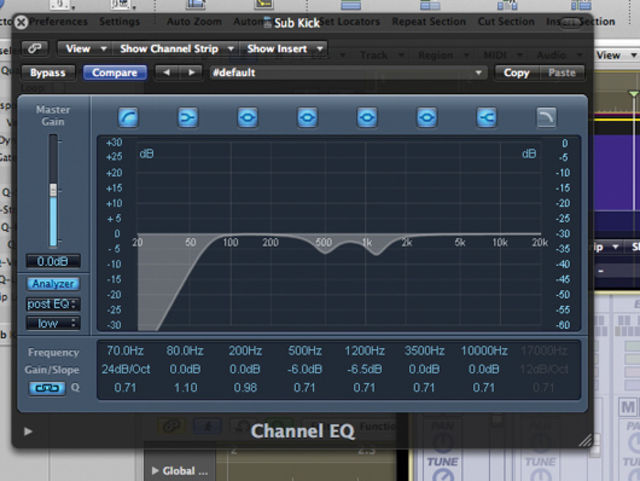
Task: Click the 200Hz frequency value
Action: [x=245, y=351]
